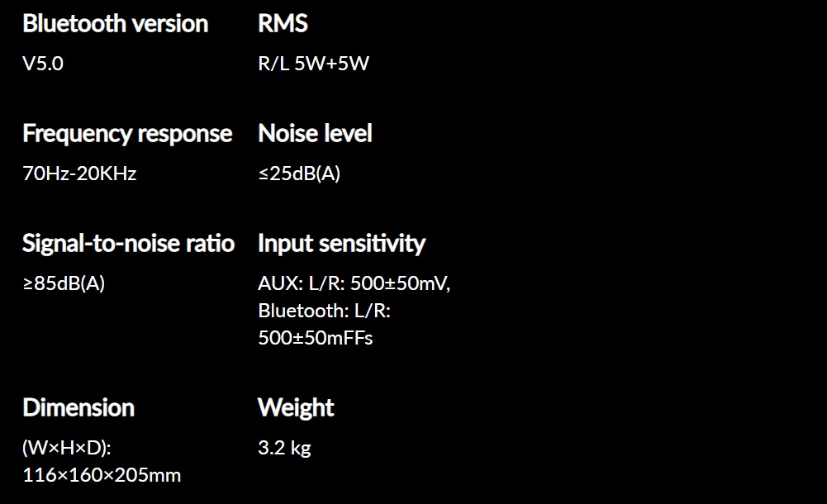Screen dimensions: 827x504
Task: Click the RMS heading
Action: pyautogui.click(x=283, y=24)
